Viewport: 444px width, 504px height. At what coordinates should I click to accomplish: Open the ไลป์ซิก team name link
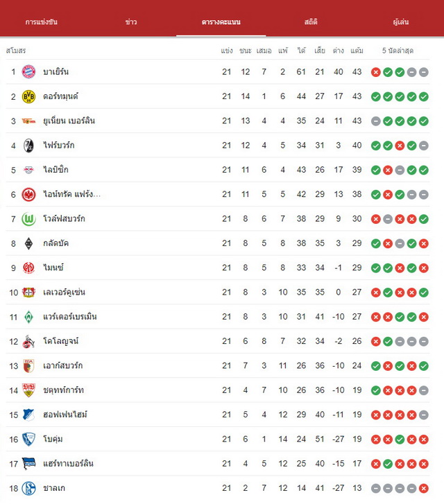[x=55, y=169]
